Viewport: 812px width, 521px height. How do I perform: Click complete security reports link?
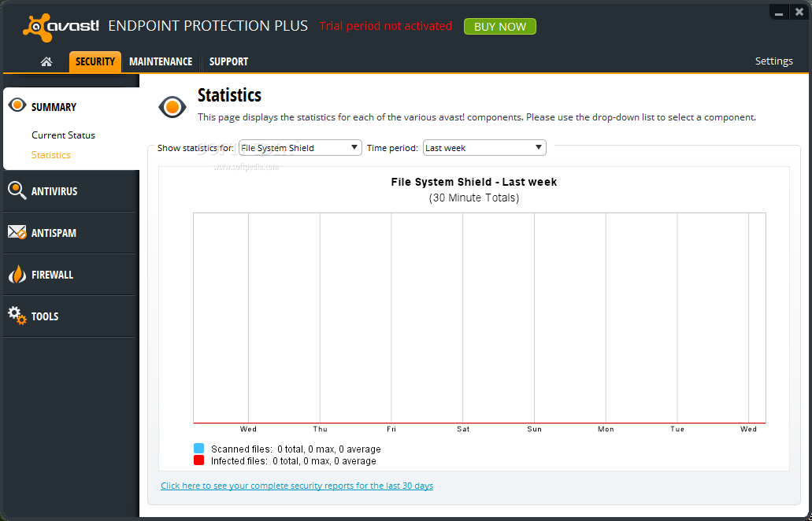click(297, 486)
